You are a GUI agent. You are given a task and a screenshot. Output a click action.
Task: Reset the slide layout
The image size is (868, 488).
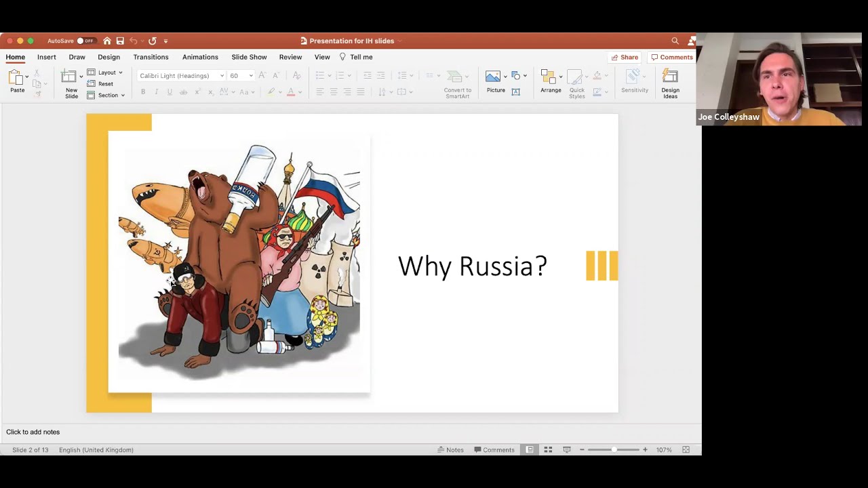pyautogui.click(x=100, y=84)
